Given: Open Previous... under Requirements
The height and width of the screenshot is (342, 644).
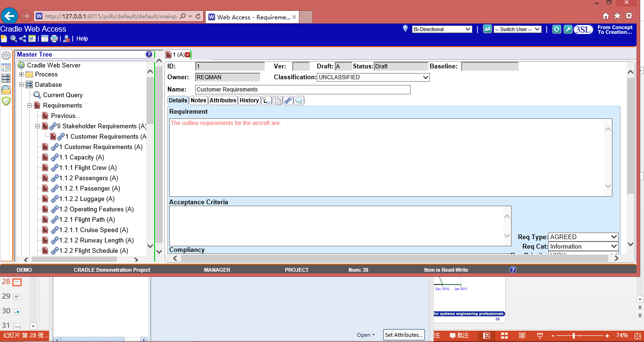Looking at the screenshot, I should (66, 116).
